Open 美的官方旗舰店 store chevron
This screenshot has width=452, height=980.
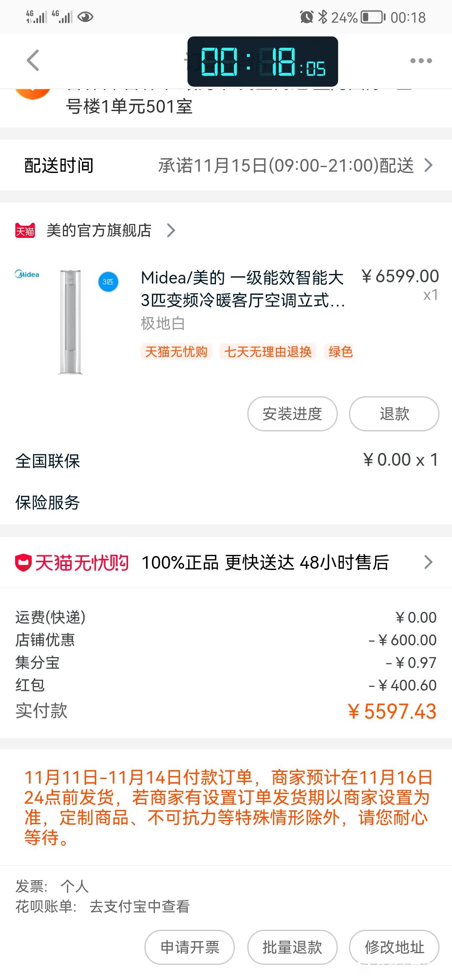click(171, 230)
